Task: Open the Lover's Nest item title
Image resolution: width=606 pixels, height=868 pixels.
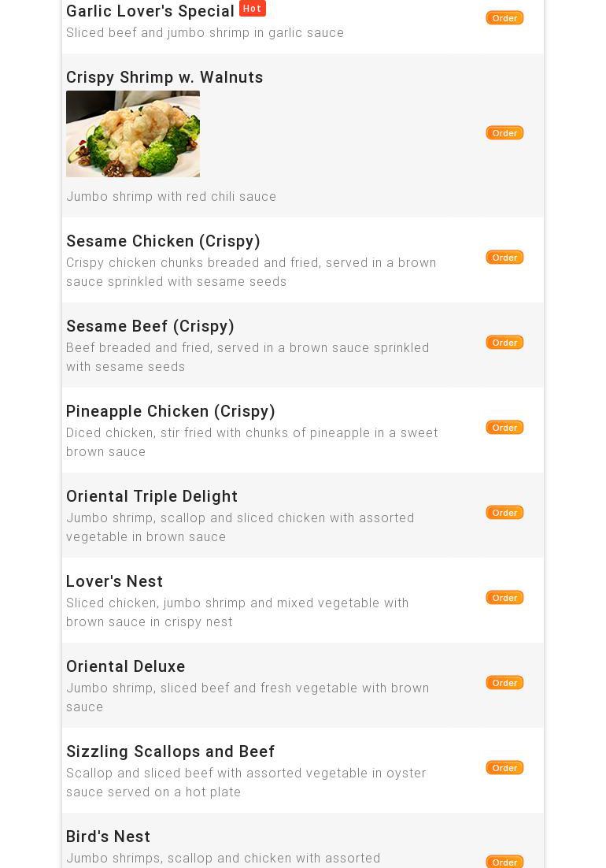Action: [114, 581]
